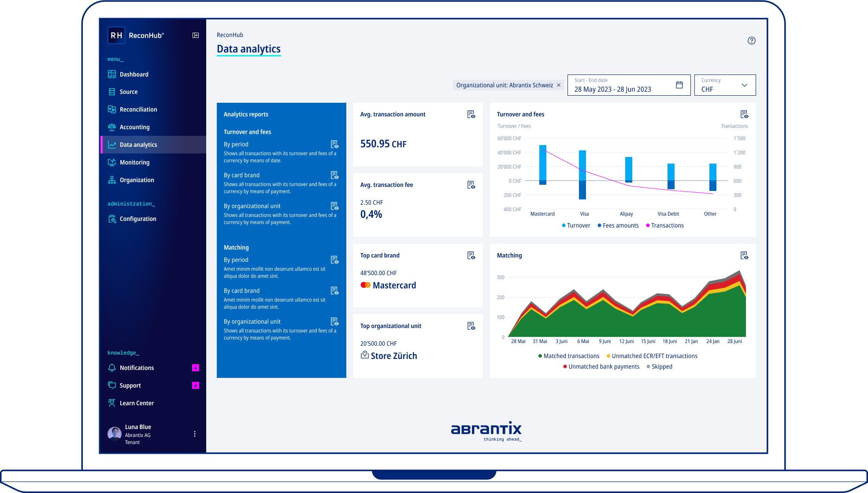
Task: Open the Top card brand report icon
Action: click(x=471, y=255)
